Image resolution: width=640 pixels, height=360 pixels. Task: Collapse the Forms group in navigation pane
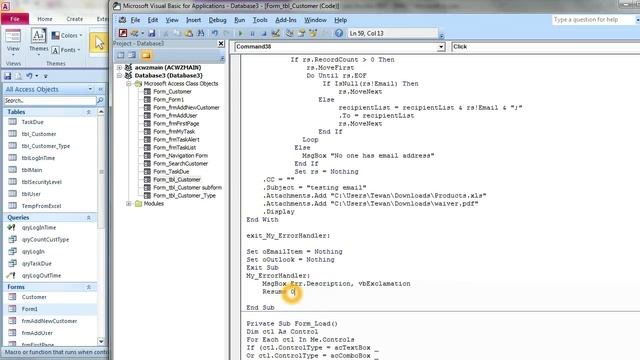point(89,287)
